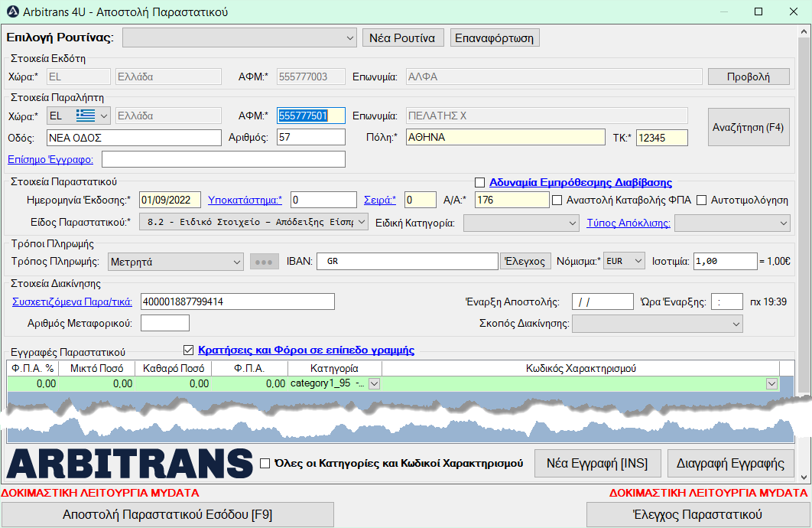This screenshot has width=812, height=528.
Task: Click Αποστολή Παραστατικού Εσόδου [F9] button
Action: (167, 514)
